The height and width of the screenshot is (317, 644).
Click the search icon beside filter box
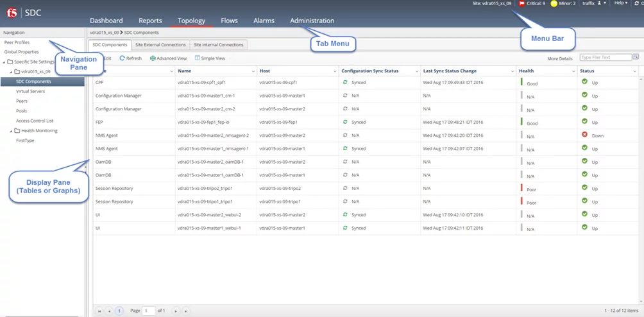tap(636, 58)
